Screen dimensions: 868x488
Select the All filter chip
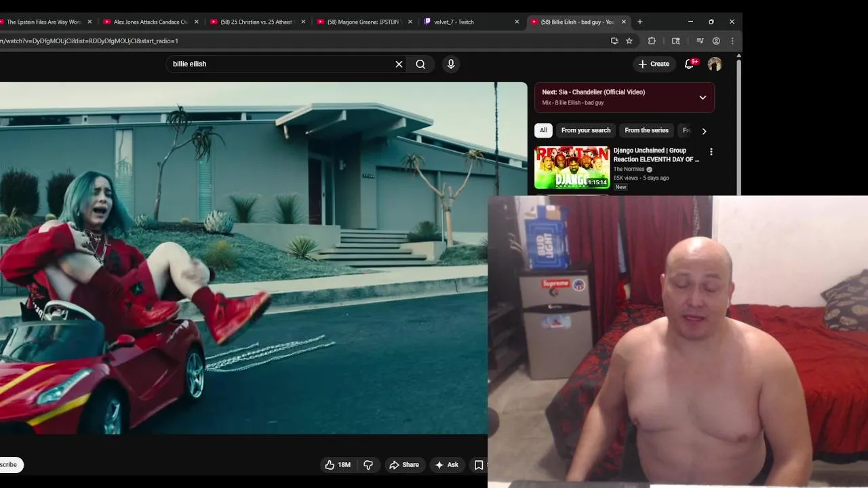click(543, 130)
